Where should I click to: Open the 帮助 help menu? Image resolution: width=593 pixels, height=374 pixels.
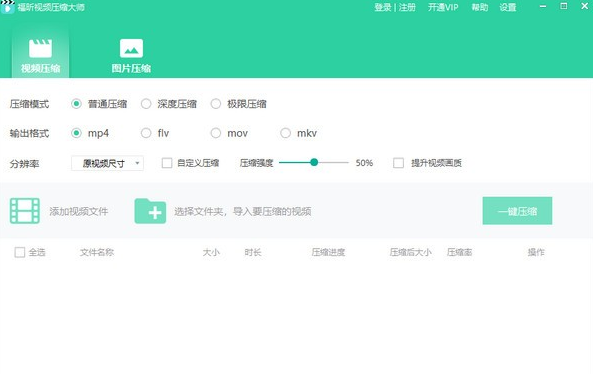pos(480,8)
